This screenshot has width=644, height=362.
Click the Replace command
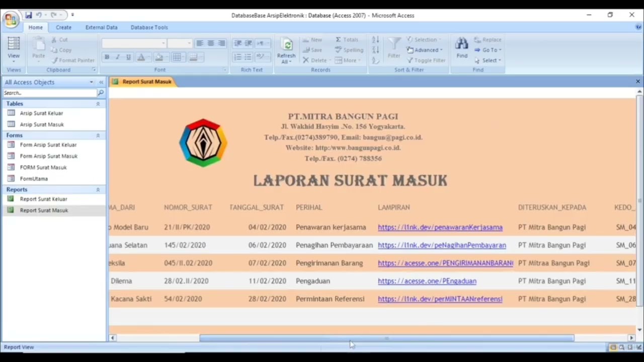pos(488,40)
